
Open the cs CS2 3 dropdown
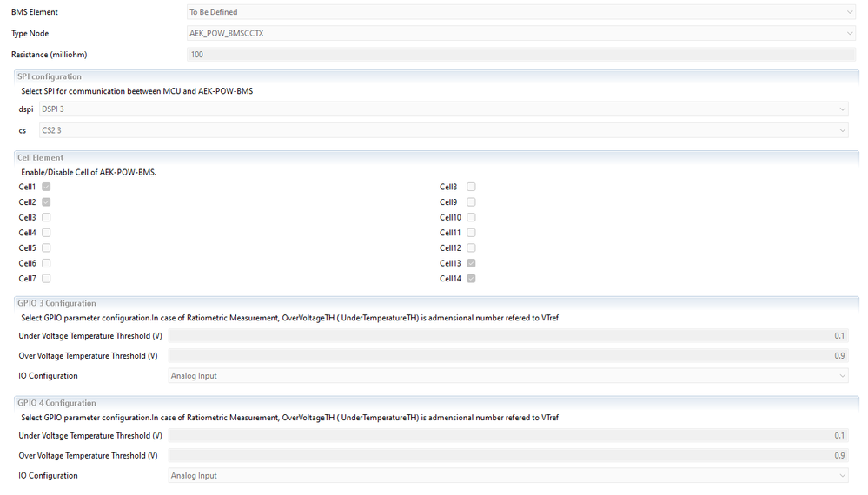444,130
